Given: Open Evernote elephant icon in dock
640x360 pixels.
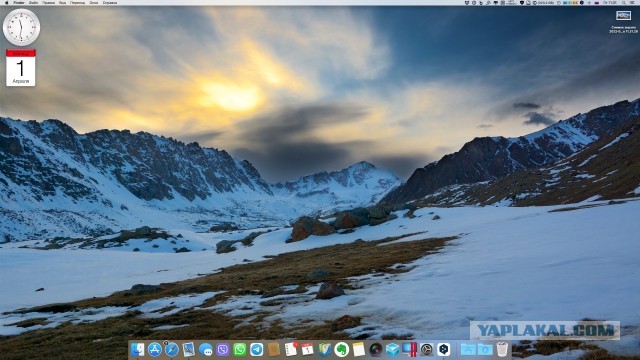Looking at the screenshot, I should (342, 349).
